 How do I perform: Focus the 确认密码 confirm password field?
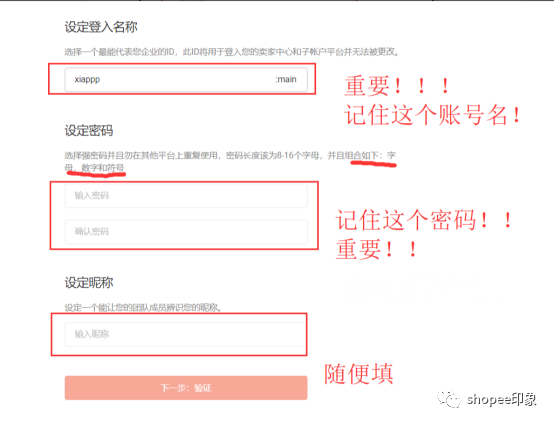186,232
